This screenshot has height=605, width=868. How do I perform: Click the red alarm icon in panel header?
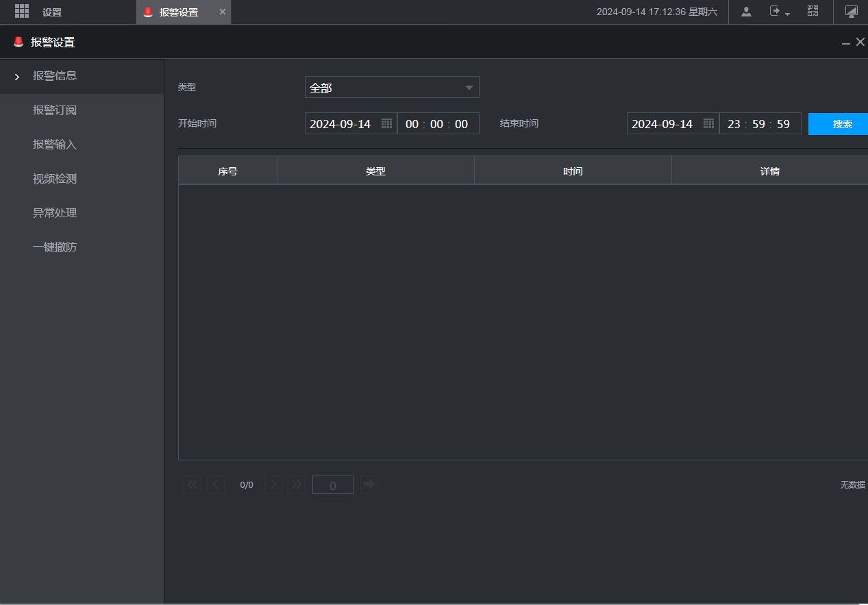18,42
